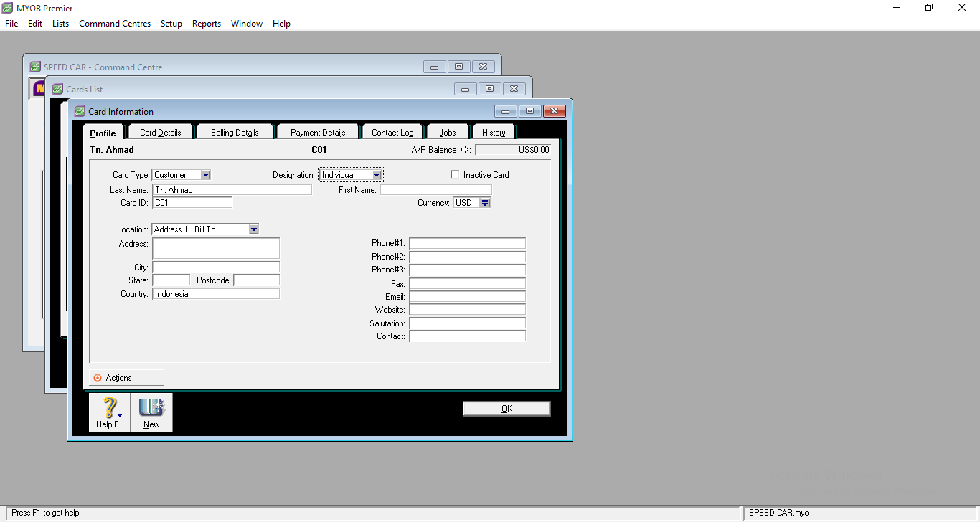Click in the Address text box
The height and width of the screenshot is (522, 980).
(216, 248)
